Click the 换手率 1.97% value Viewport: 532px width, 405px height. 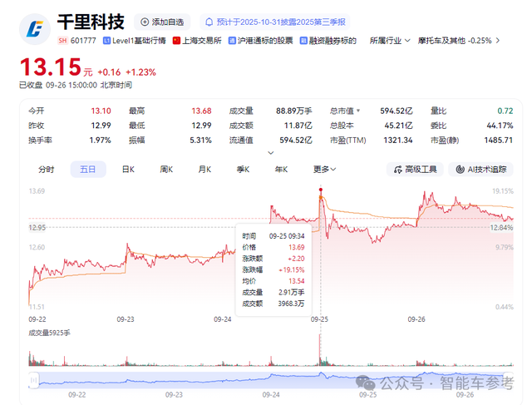[100, 141]
